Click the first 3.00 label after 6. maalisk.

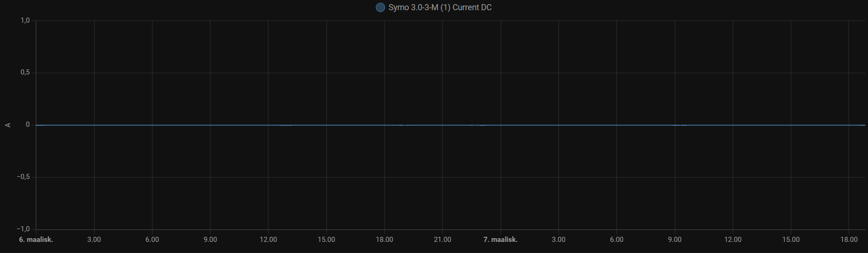94,240
